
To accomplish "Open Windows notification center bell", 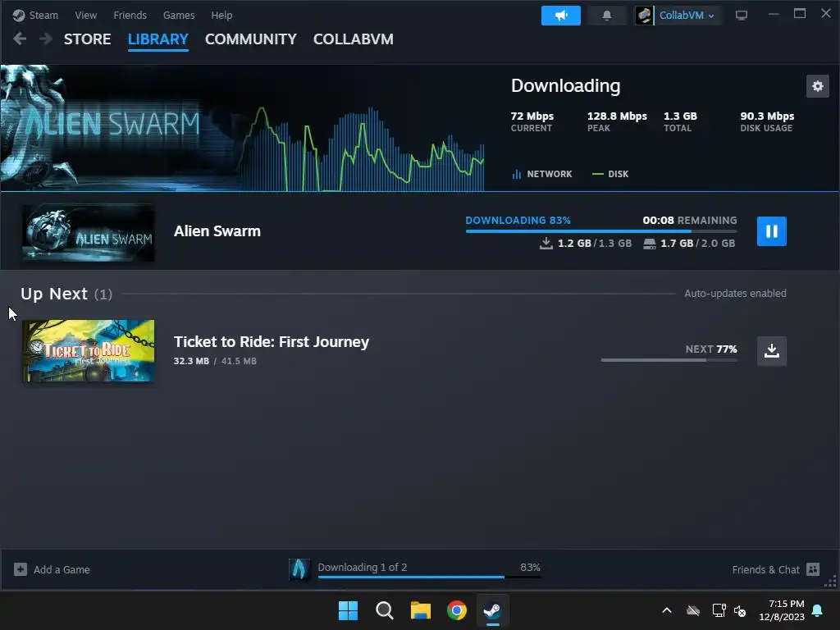I will 818,610.
